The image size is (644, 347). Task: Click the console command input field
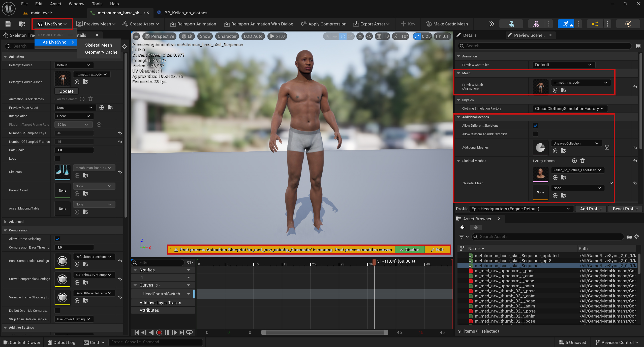coord(155,342)
